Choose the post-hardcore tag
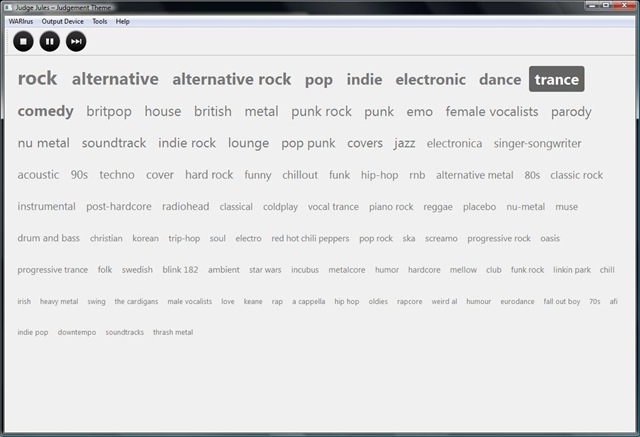This screenshot has width=640, height=437. tap(119, 206)
